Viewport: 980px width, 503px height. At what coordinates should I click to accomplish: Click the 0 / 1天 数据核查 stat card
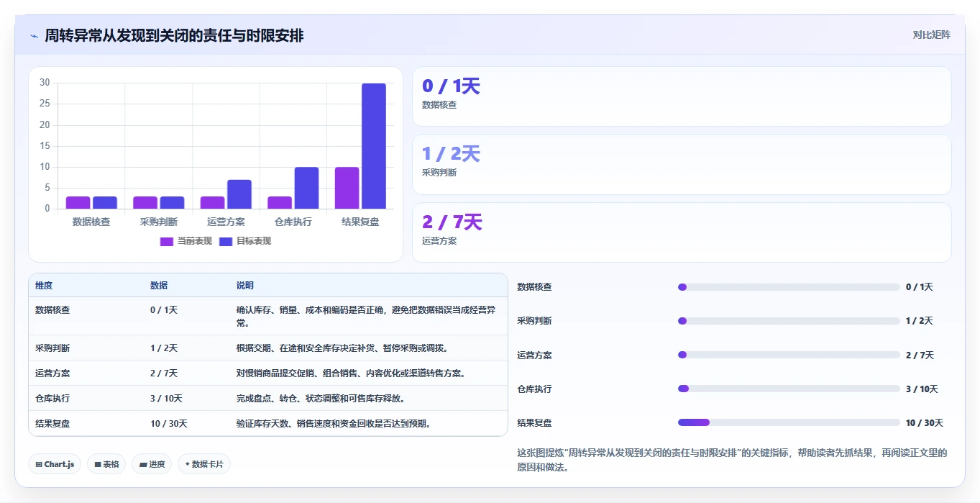coord(682,96)
